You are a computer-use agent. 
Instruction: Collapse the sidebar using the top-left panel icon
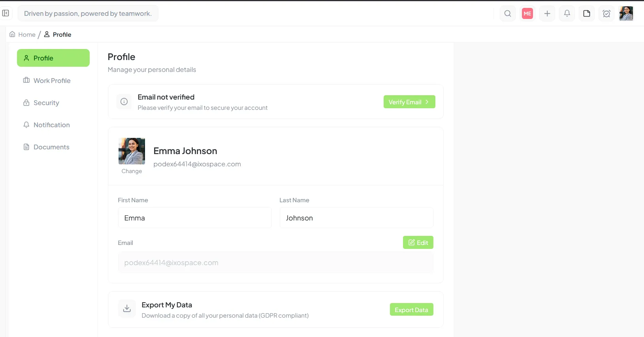[x=6, y=13]
